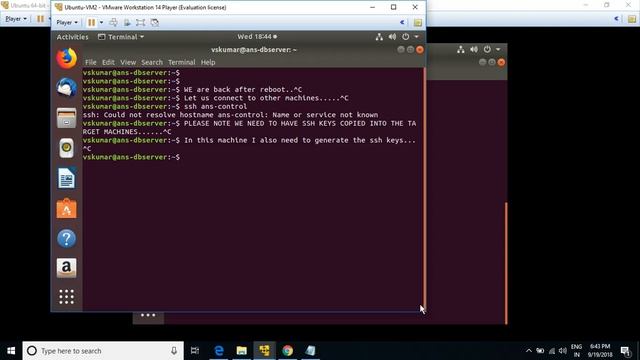Viewport: 640px width, 360px height.
Task: Click the volume icon in Ubuntu-VM2 top bar
Action: click(392, 37)
